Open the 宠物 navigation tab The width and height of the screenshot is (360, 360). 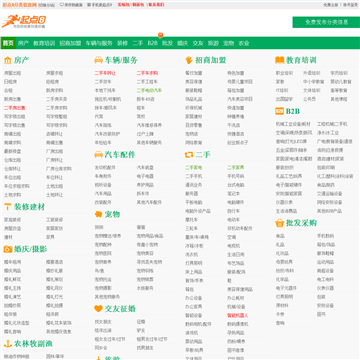pyautogui.click(x=229, y=43)
